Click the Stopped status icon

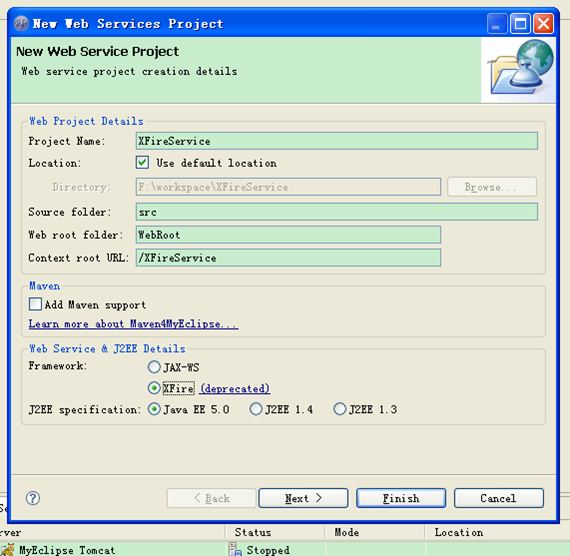[x=235, y=549]
